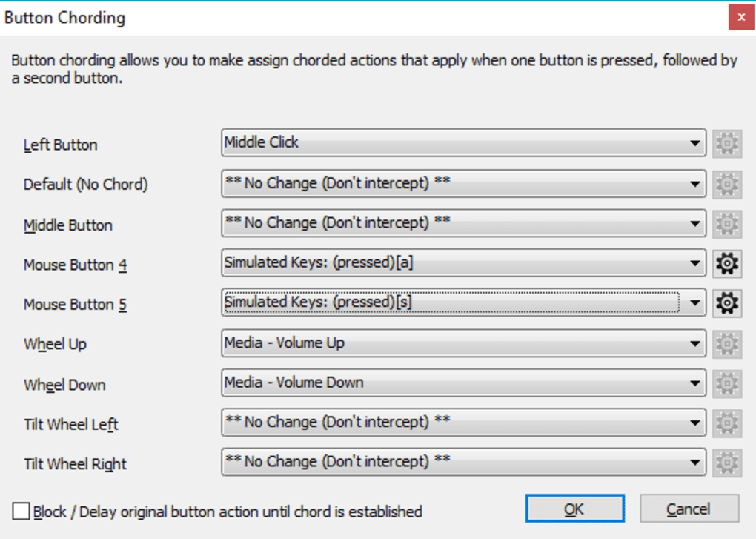This screenshot has width=756, height=539.
Task: Click the gear icon beside Middle Button
Action: pos(726,223)
